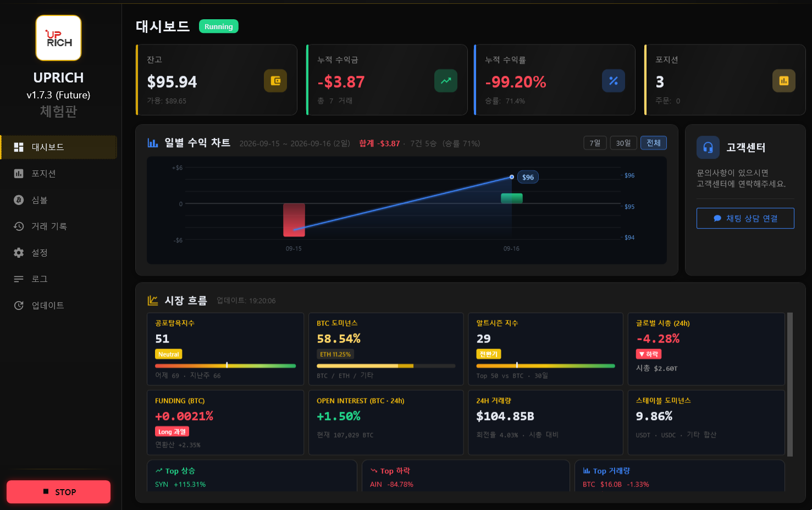
Task: Click the update refresh icon in sidebar
Action: coord(19,306)
